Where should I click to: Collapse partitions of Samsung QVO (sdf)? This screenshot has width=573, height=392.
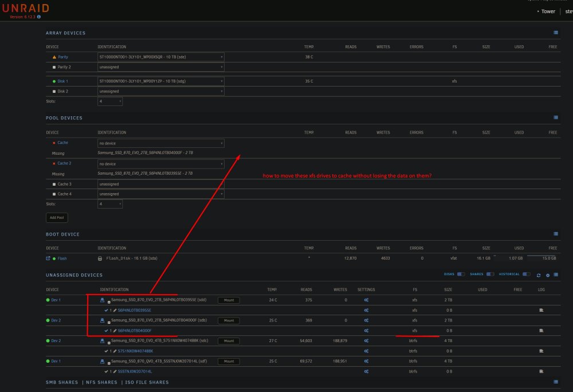click(x=109, y=363)
